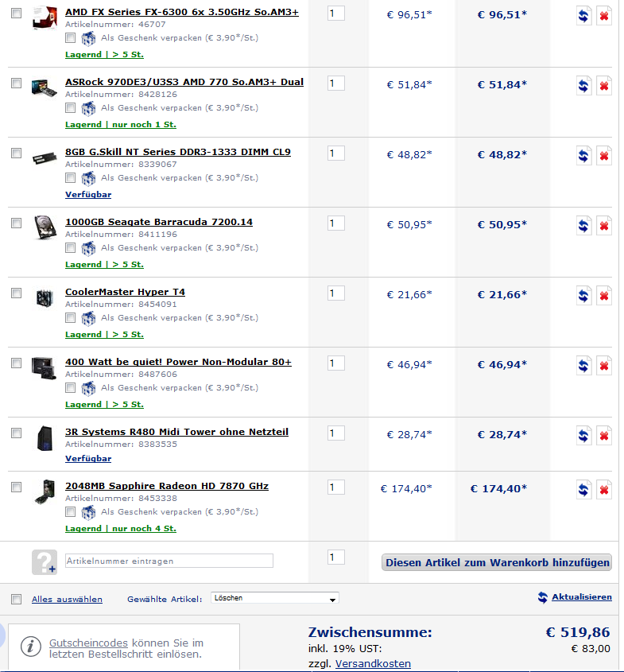Open the Gutscheincodes link

click(88, 643)
